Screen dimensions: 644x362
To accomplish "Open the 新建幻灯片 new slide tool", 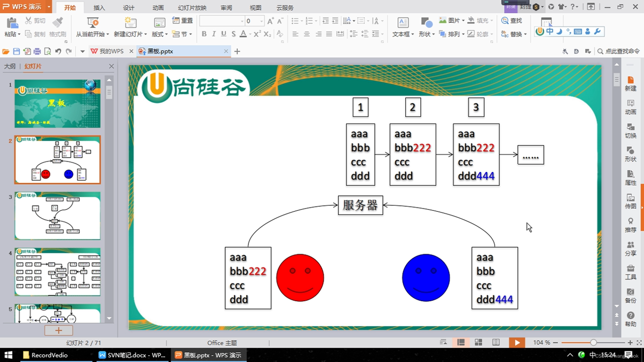I will coord(130,23).
